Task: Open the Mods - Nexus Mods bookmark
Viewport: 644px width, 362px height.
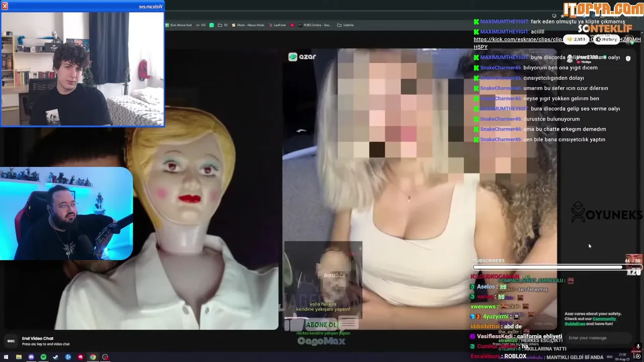Action: click(247, 25)
